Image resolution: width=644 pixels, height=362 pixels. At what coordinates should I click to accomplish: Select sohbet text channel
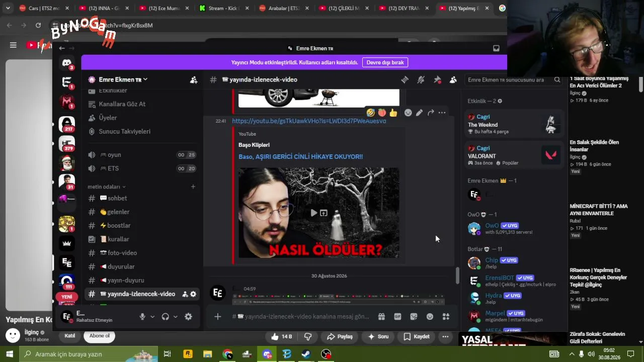(141, 199)
